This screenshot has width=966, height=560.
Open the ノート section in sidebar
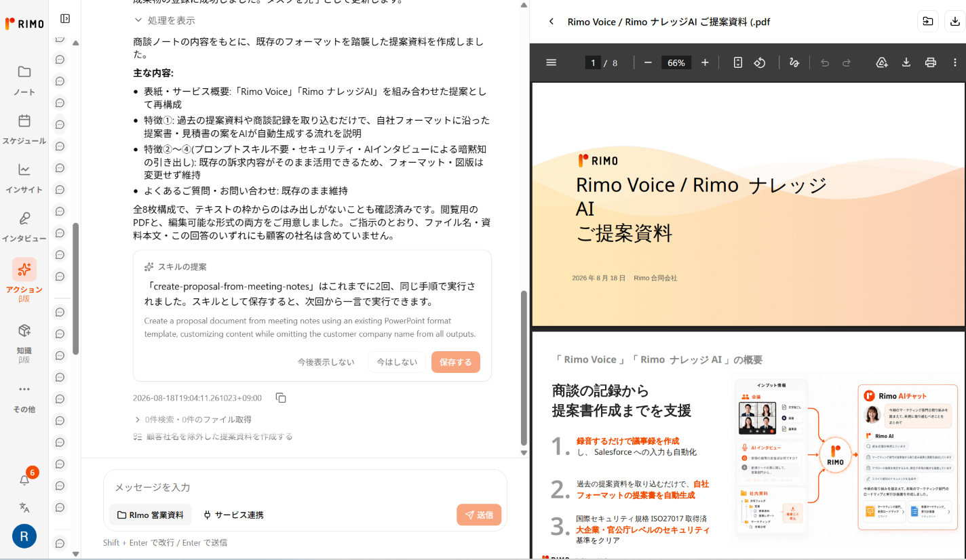24,79
